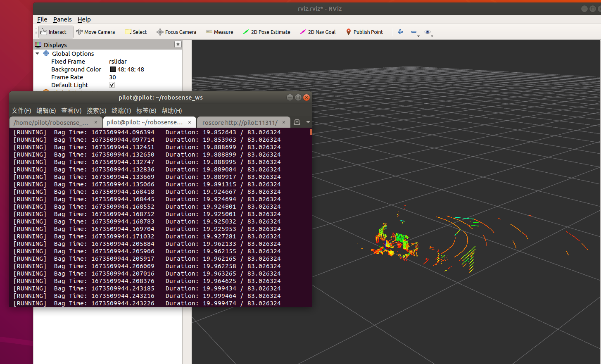
Task: Activate the Focus Camera tool
Action: coord(176,32)
